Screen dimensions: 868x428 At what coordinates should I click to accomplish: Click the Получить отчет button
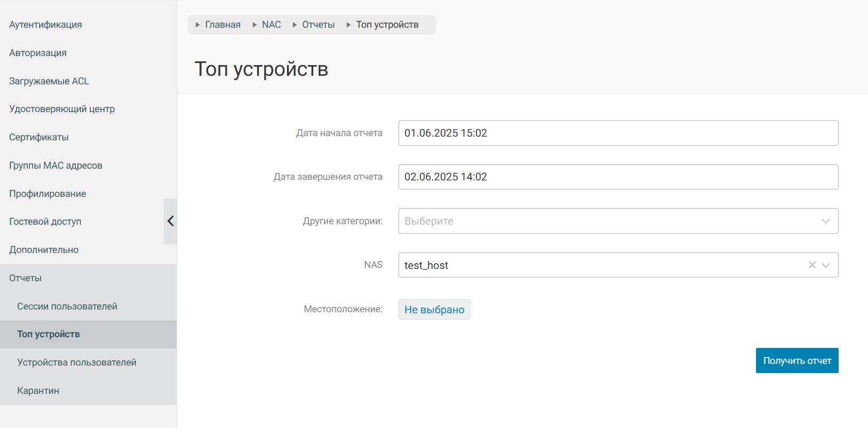[x=797, y=361]
